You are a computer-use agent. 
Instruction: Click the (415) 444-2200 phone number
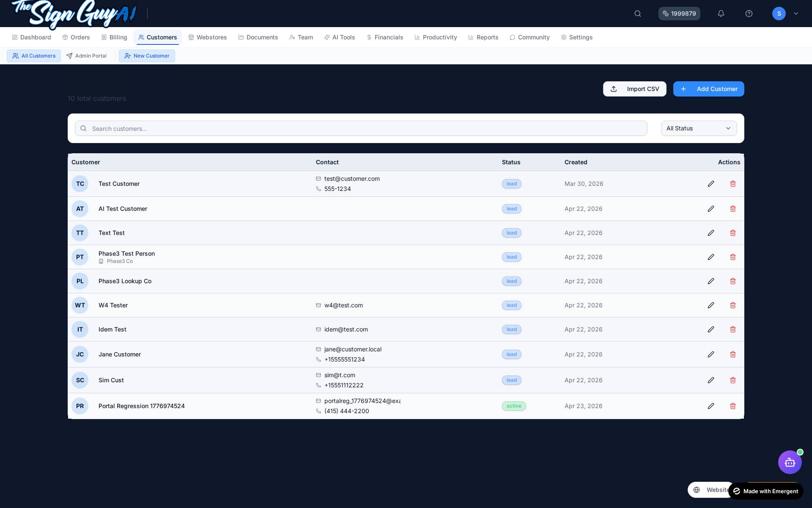[x=347, y=411]
